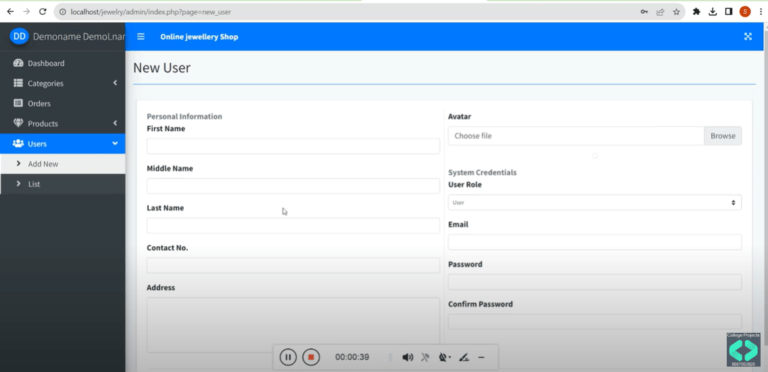Focus the Contact No. field
This screenshot has width=768, height=372.
[293, 265]
